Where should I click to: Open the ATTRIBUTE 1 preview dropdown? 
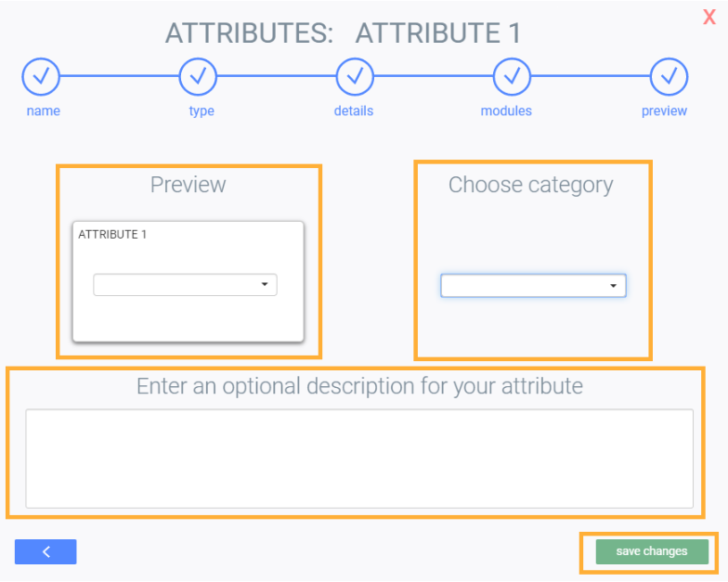(185, 285)
